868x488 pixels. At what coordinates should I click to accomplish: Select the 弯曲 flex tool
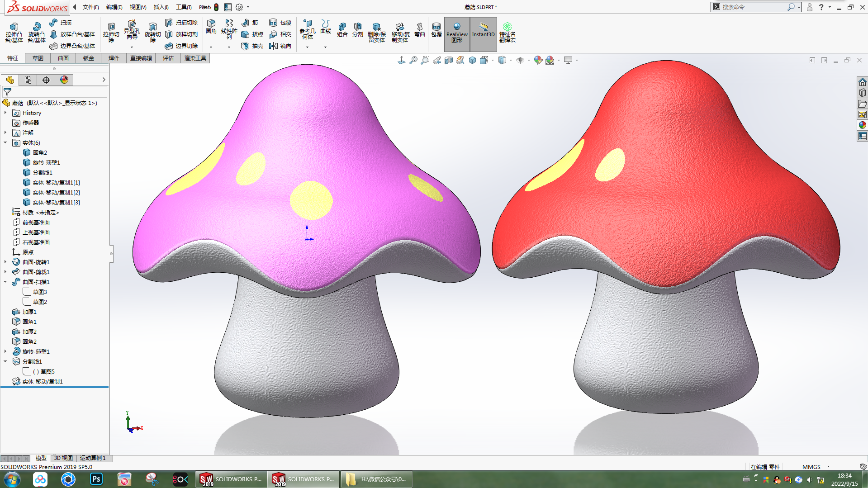tap(420, 30)
